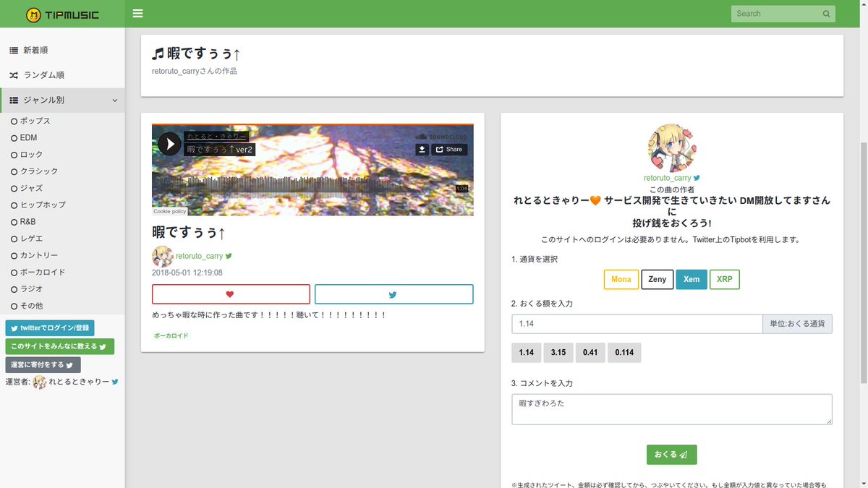Click the Twitter bird beside retoruto_carry
868x488 pixels.
click(229, 255)
